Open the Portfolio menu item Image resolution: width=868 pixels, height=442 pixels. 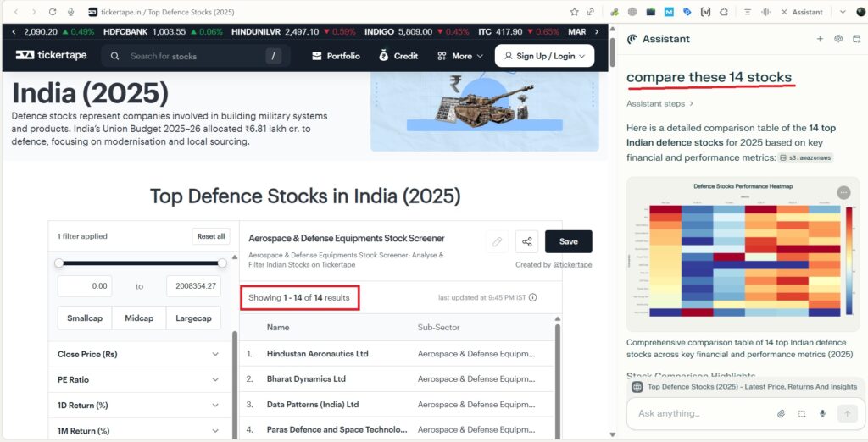336,56
